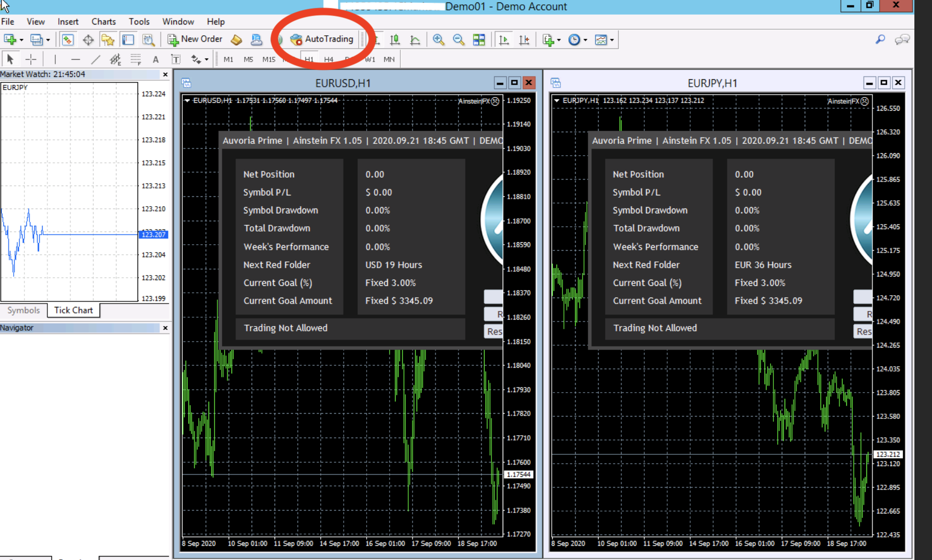This screenshot has width=932, height=560.
Task: Click the AinsteinFX smiley in EURUSD chart
Action: click(495, 101)
